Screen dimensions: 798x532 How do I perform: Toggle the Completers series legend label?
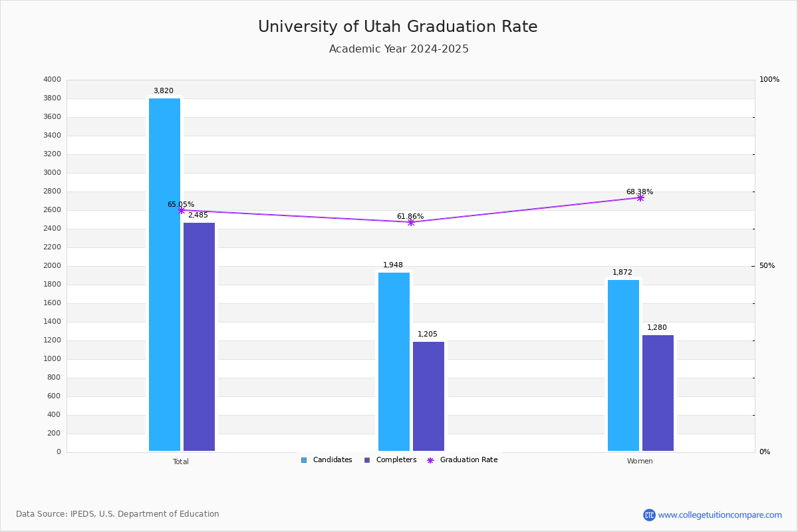(396, 460)
